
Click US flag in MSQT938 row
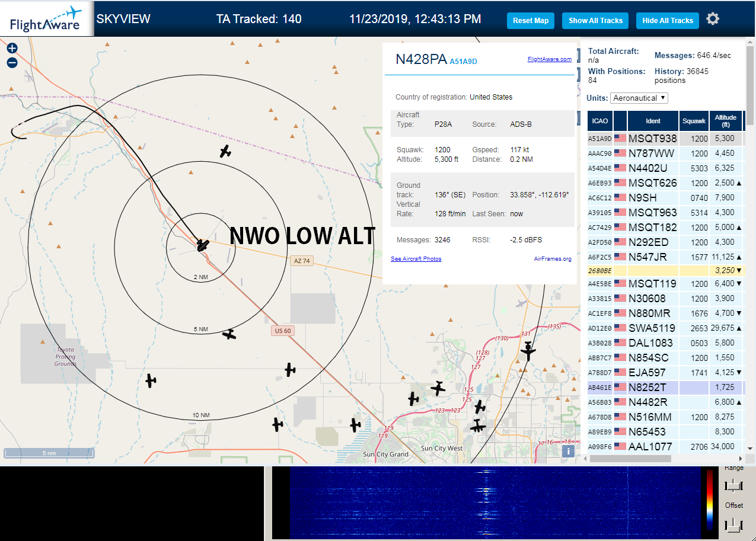tap(620, 139)
